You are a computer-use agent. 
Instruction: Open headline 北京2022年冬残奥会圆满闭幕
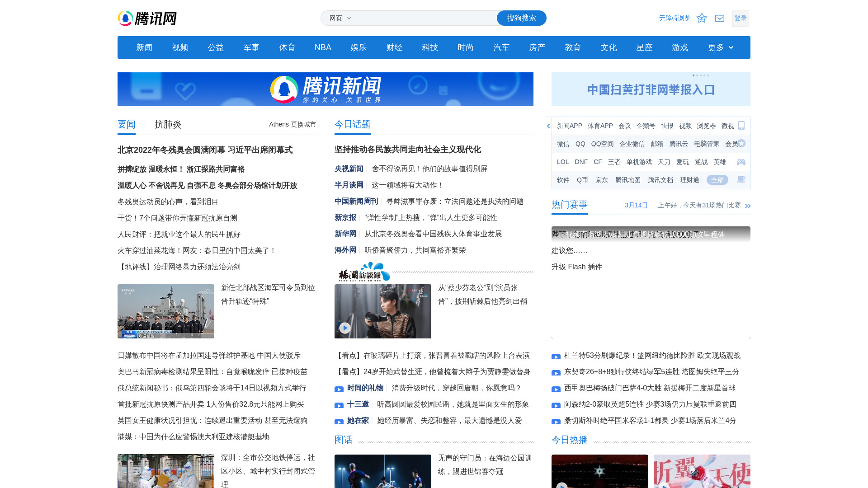pos(205,150)
